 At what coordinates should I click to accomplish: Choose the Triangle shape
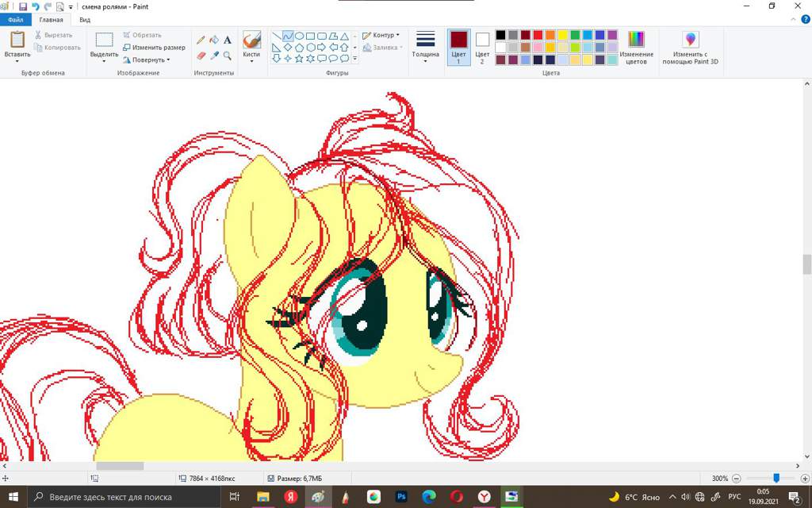pos(344,36)
